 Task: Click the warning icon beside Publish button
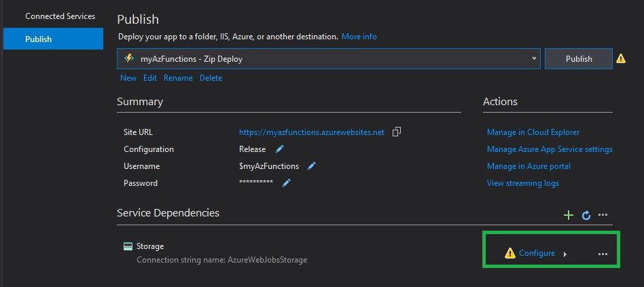click(x=621, y=59)
